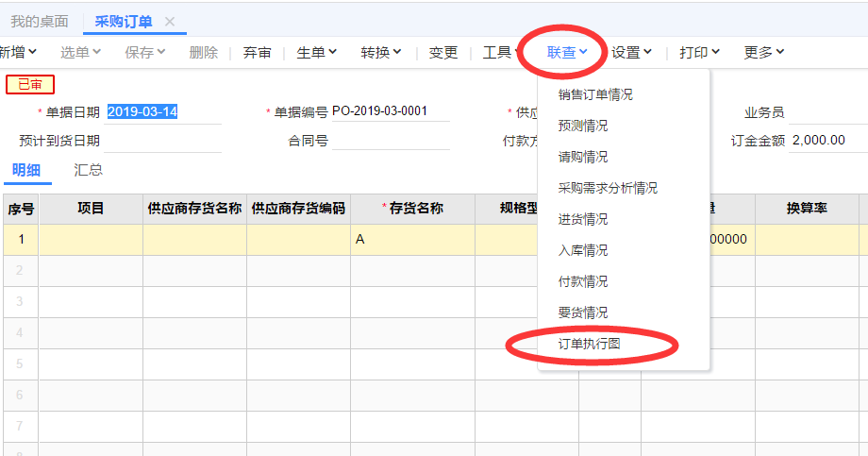This screenshot has height=456, width=868.
Task: Switch to 我的桌面 tab
Action: click(40, 22)
